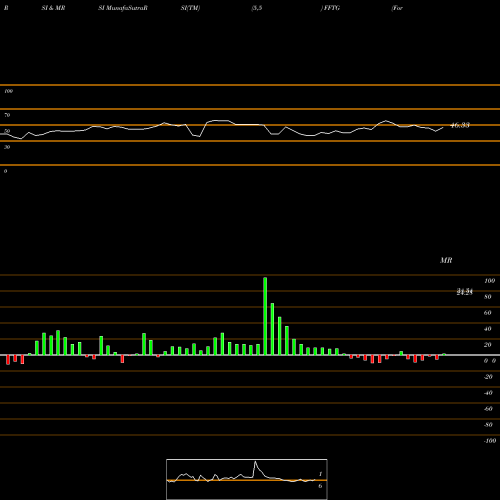The height and width of the screenshot is (500, 500).
Task: Click the 80 label on MR axis
Action: [488, 297]
